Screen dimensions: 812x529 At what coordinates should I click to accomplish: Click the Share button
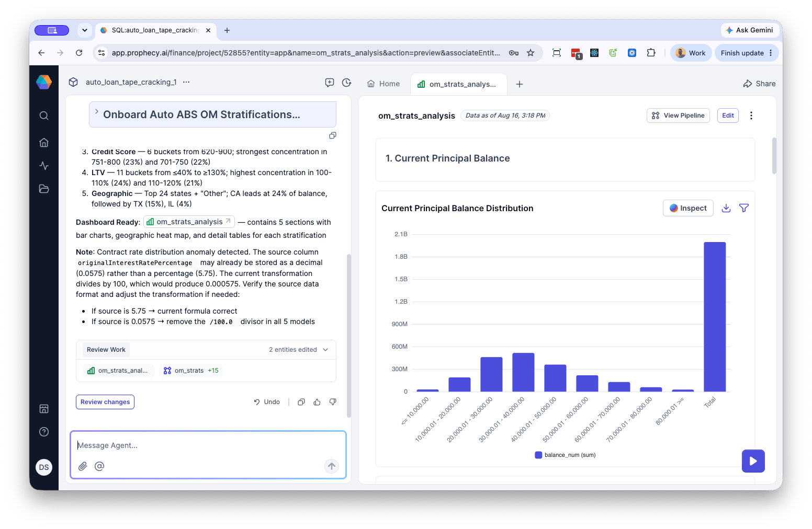[760, 84]
